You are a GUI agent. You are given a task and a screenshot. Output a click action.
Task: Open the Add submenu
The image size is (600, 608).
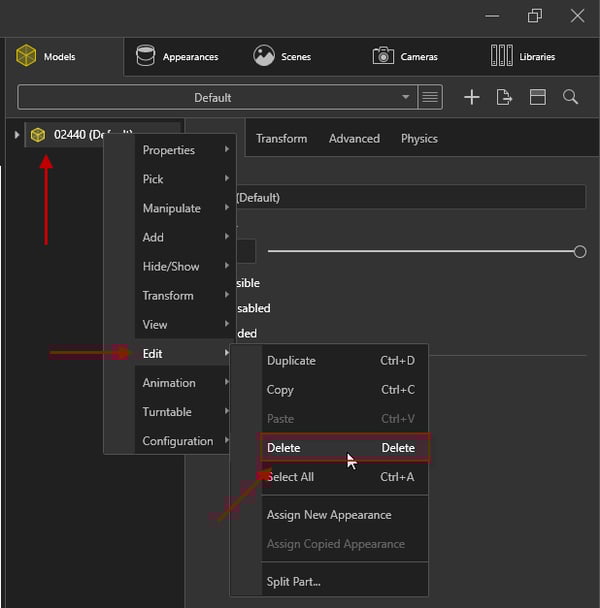tap(185, 237)
